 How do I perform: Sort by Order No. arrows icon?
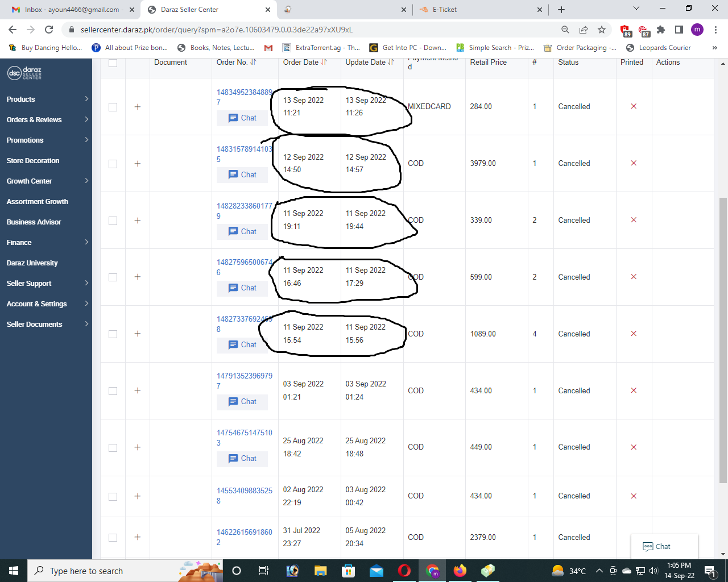click(x=253, y=62)
